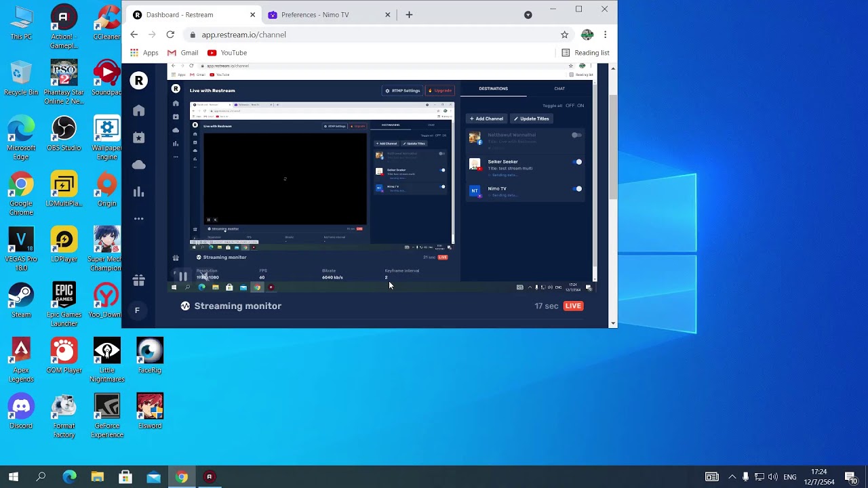The height and width of the screenshot is (488, 868).
Task: Click the app.restream.io address bar
Action: [376, 35]
